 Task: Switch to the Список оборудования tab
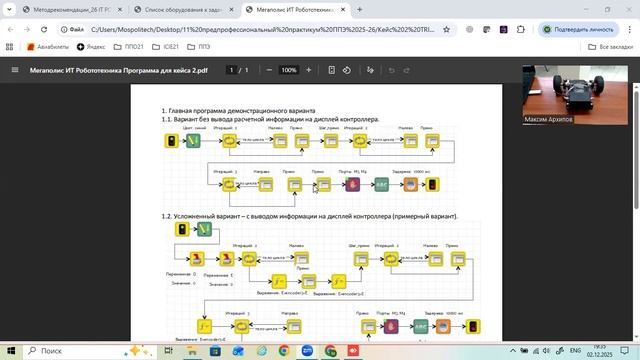183,9
